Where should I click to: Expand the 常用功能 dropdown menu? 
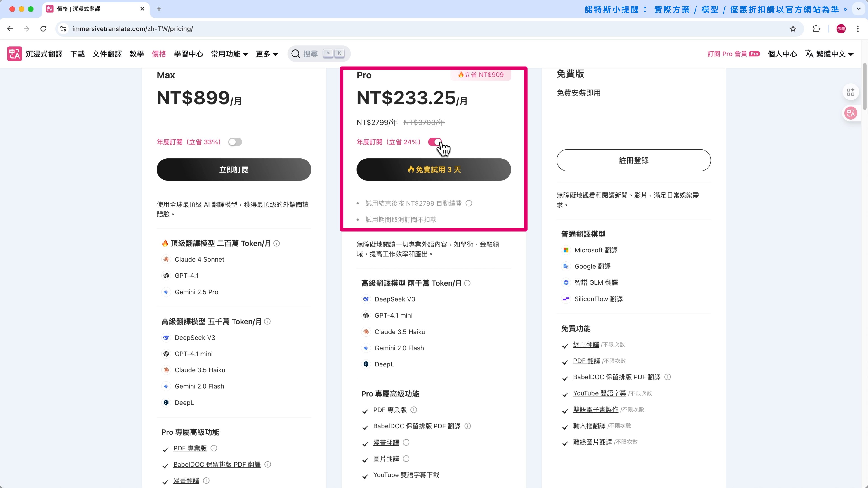[x=229, y=54]
